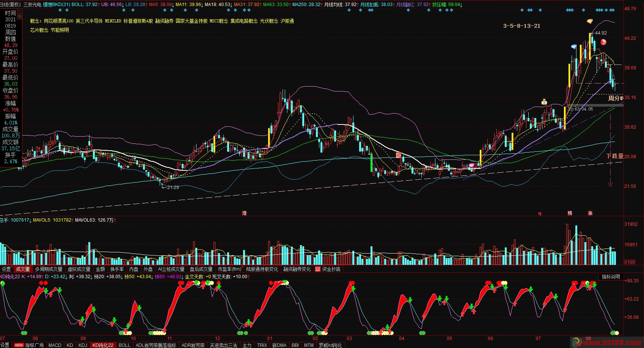Click the 3-5-8-13-21 text on chart
This screenshot has width=644, height=348.
click(522, 26)
